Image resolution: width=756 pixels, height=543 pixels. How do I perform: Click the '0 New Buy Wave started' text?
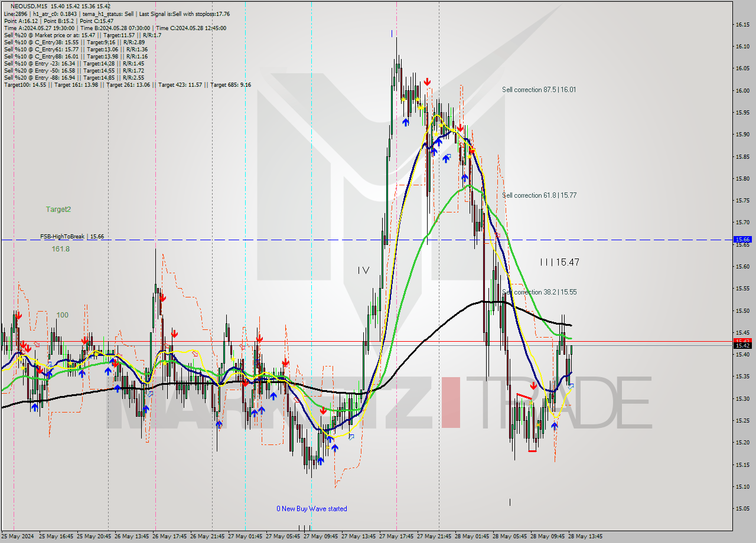(312, 509)
